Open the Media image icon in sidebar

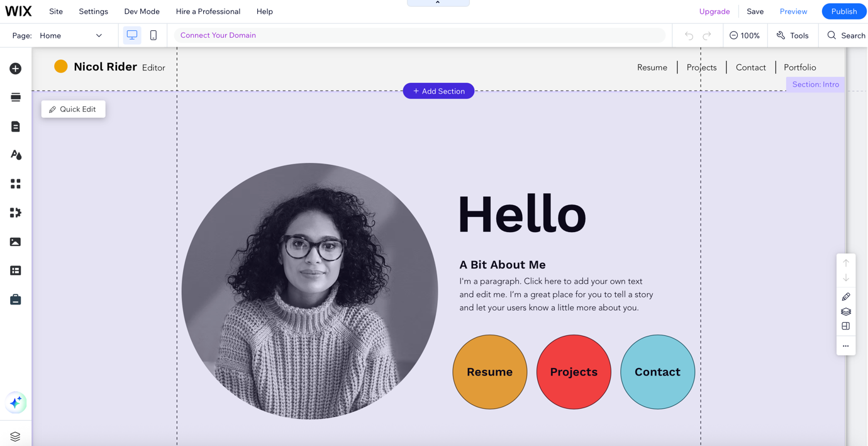[x=16, y=242]
